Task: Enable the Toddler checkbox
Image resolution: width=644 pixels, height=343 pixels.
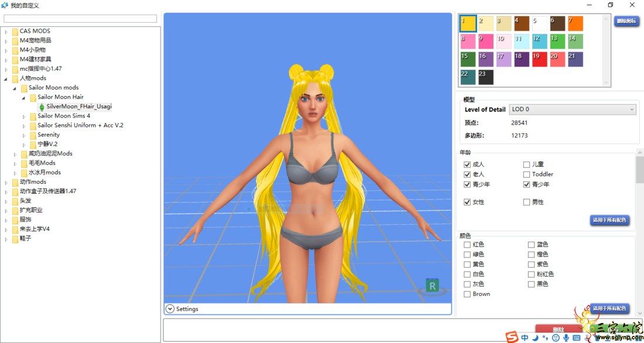Action: pos(526,174)
